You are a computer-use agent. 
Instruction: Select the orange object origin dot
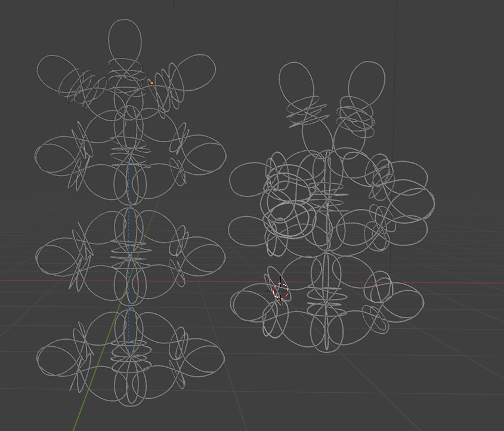coord(151,83)
